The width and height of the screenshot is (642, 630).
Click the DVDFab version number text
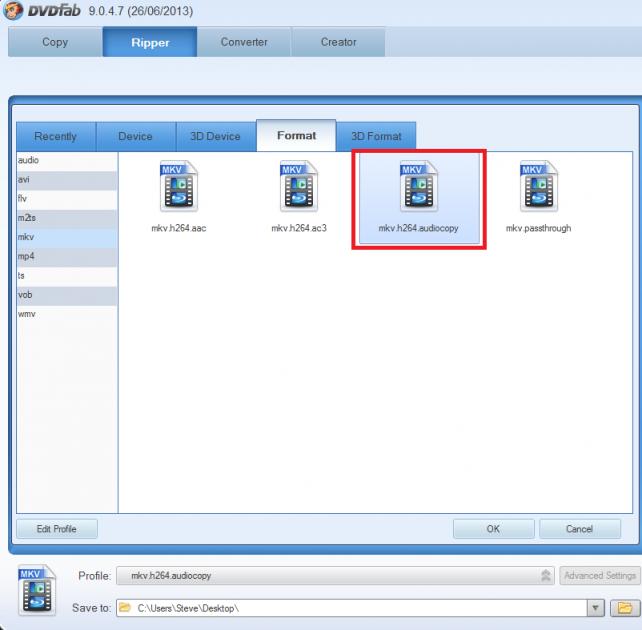[x=140, y=11]
